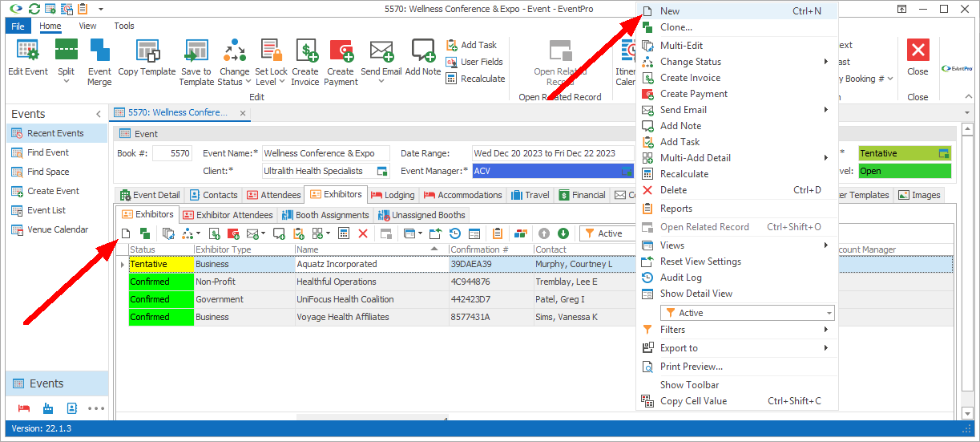This screenshot has width=980, height=442.
Task: Click the Event Name input field
Action: [x=326, y=153]
